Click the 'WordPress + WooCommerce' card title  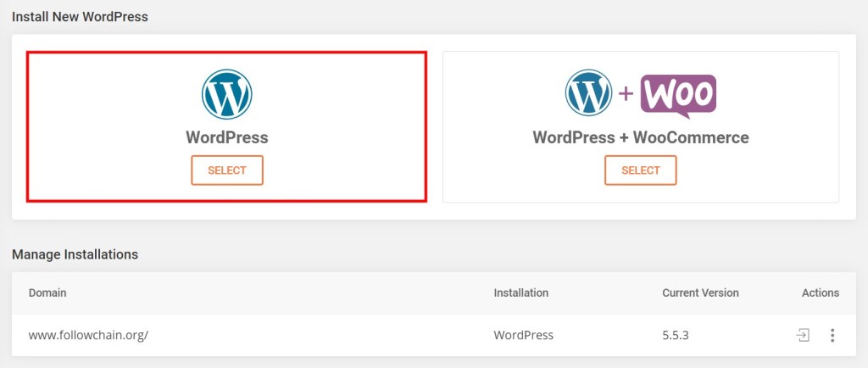(x=641, y=137)
